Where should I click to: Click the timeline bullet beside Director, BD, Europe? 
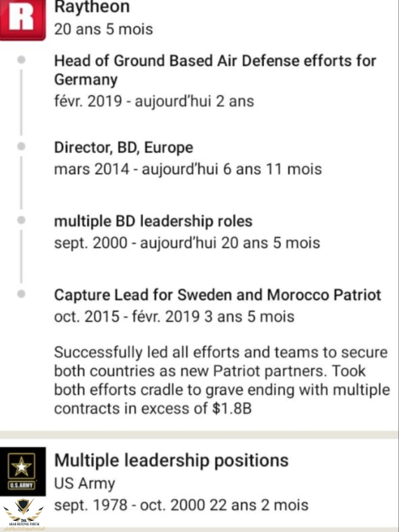click(x=22, y=147)
